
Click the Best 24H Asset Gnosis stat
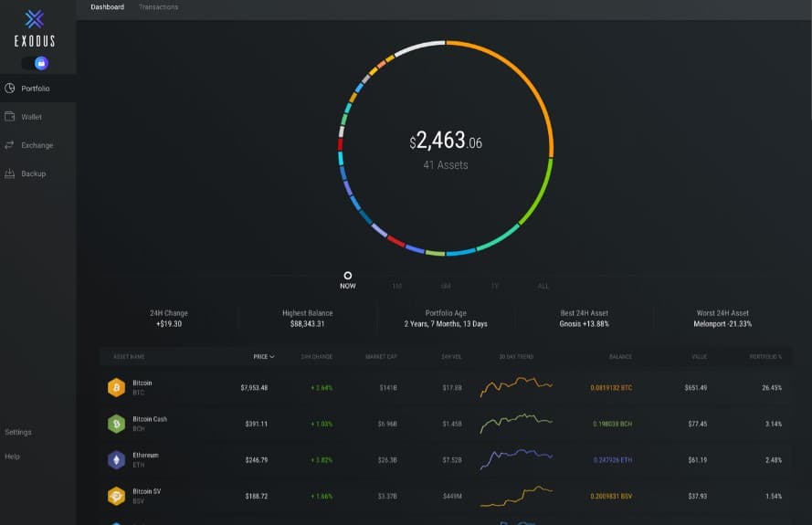(585, 319)
